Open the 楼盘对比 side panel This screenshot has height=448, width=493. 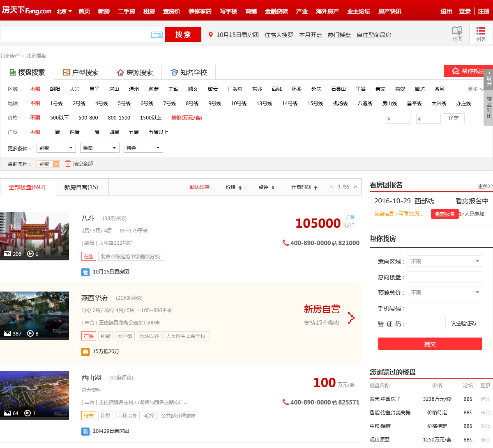click(x=489, y=107)
